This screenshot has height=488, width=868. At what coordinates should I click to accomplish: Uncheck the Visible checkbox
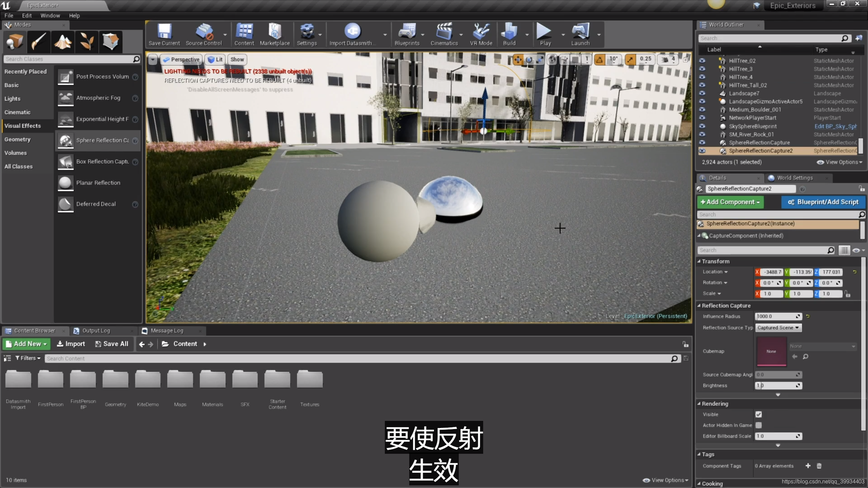(758, 414)
